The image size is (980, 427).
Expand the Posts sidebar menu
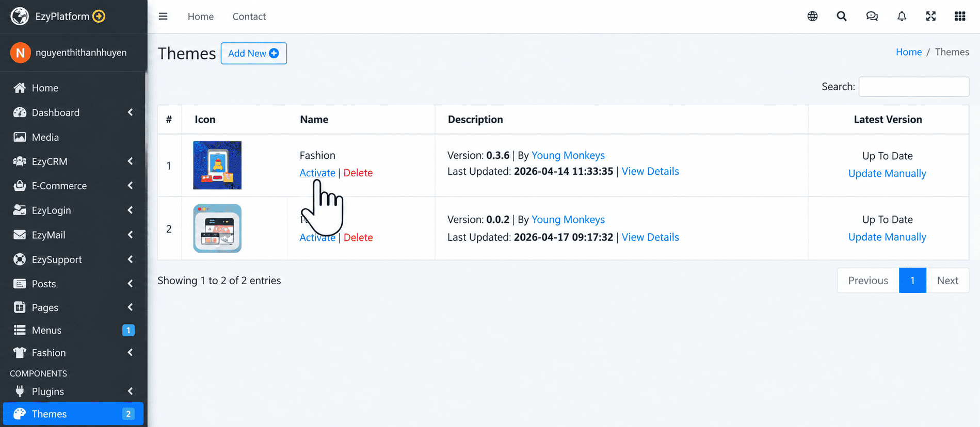(x=73, y=284)
